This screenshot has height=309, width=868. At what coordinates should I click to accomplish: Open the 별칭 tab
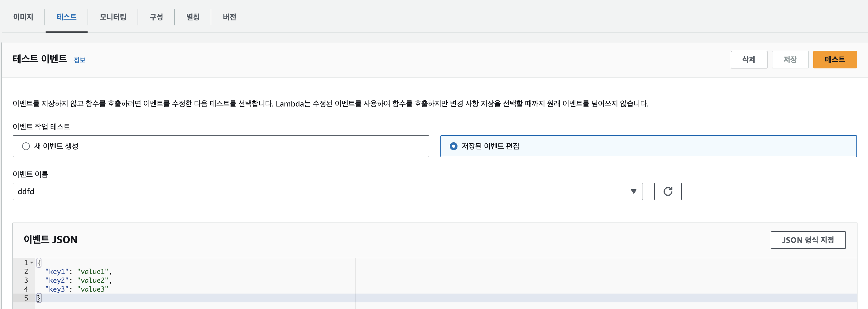(193, 17)
